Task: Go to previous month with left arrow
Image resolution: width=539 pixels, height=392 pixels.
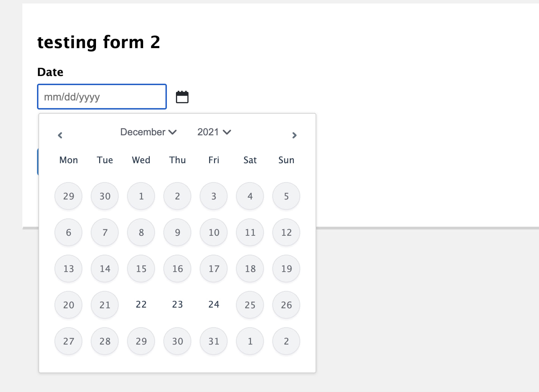Action: click(60, 135)
